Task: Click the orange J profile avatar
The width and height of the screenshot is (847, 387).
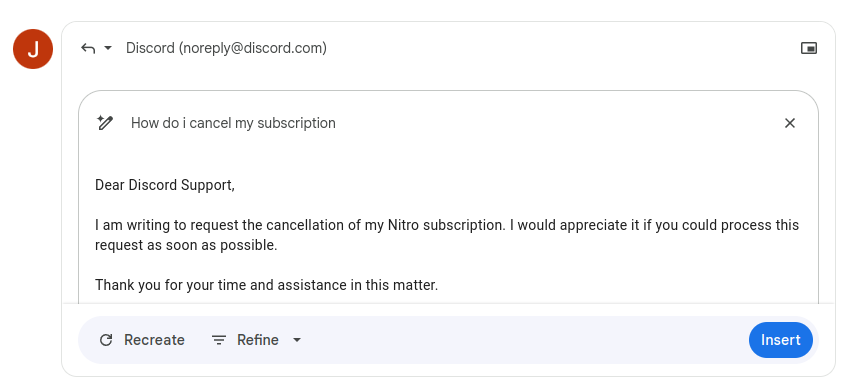Action: click(x=33, y=49)
